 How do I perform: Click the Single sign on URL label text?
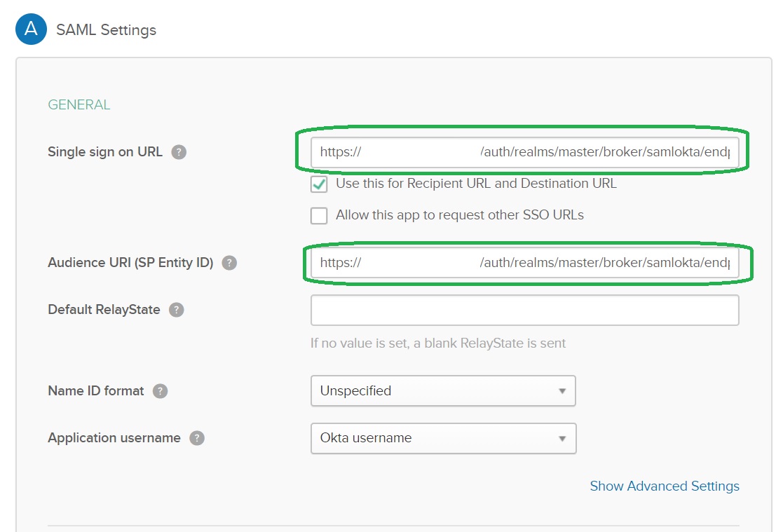[x=105, y=152]
